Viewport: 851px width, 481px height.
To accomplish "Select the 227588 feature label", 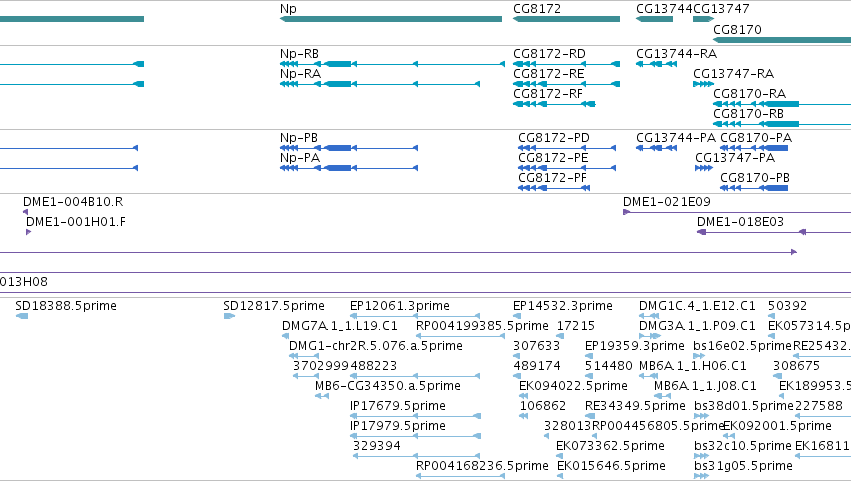I will click(818, 407).
